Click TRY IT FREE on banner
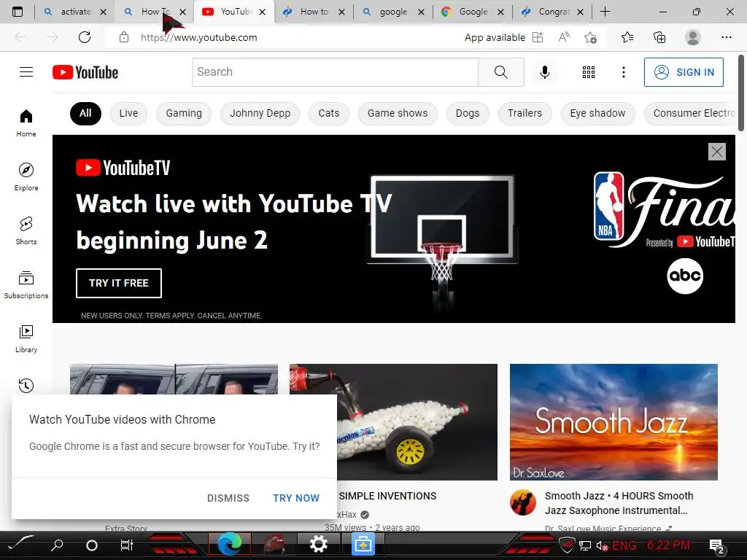The image size is (747, 560). pos(119,283)
